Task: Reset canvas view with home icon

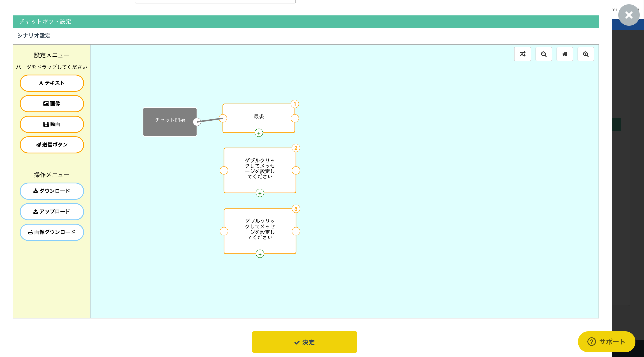Action: (x=564, y=54)
